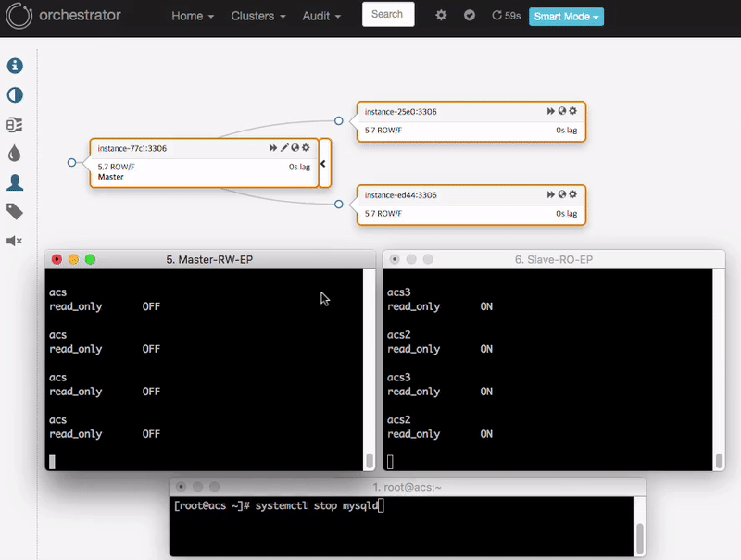Click the info icon in the left sidebar
Viewport: 741px width, 560px height.
[x=14, y=66]
